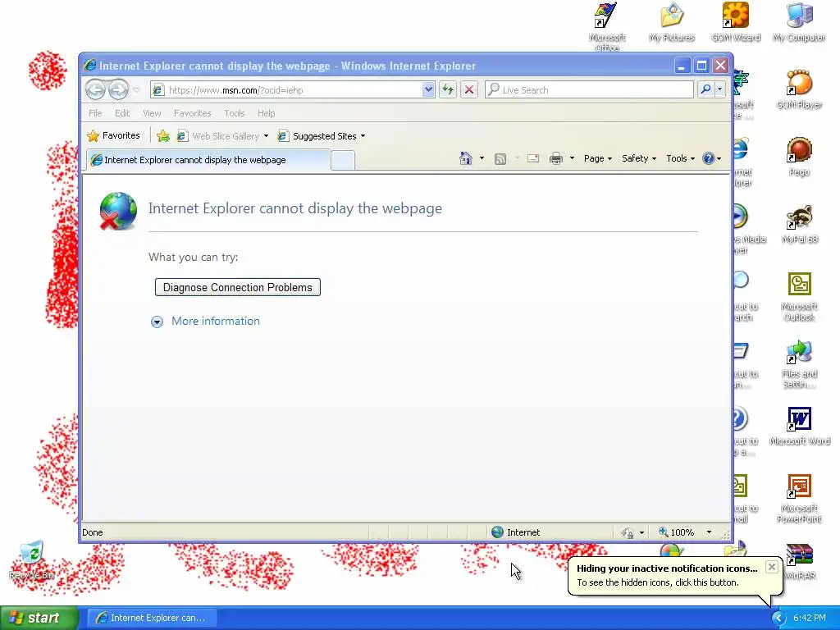This screenshot has height=630, width=840.
Task: Select the GOM Wizard desktop icon
Action: coord(736,22)
